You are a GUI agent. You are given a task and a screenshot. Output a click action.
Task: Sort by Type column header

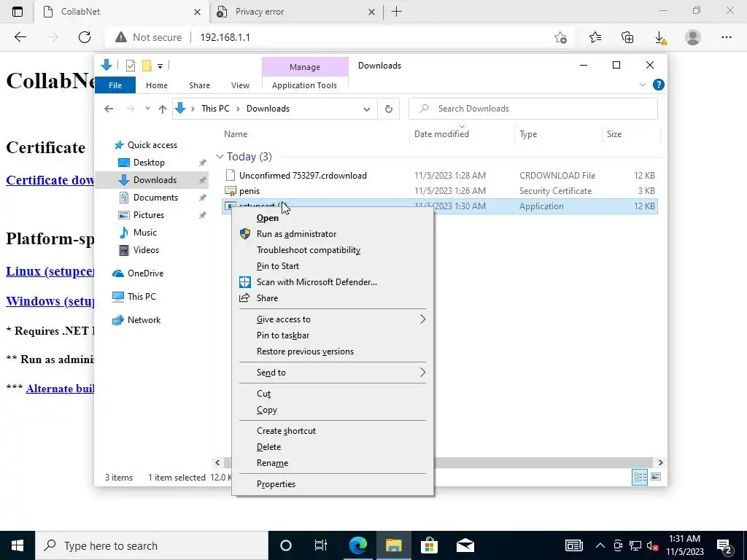pos(528,134)
